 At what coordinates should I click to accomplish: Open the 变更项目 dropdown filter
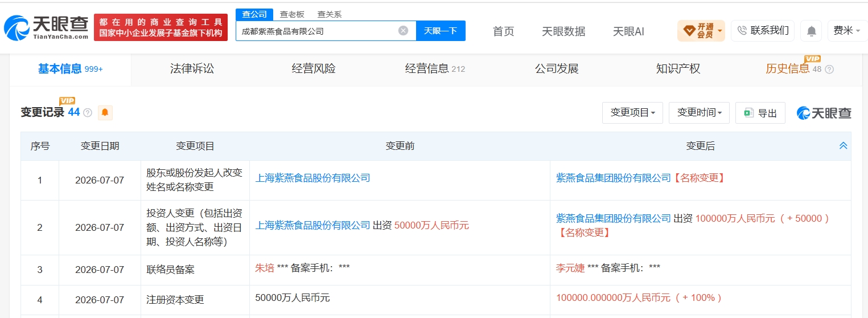coord(632,113)
